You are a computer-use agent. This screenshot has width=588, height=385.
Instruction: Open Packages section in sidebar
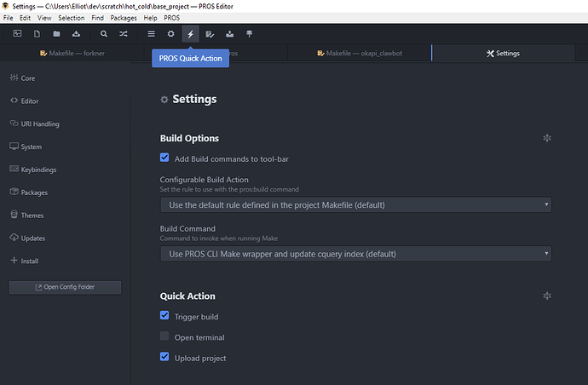tap(29, 192)
